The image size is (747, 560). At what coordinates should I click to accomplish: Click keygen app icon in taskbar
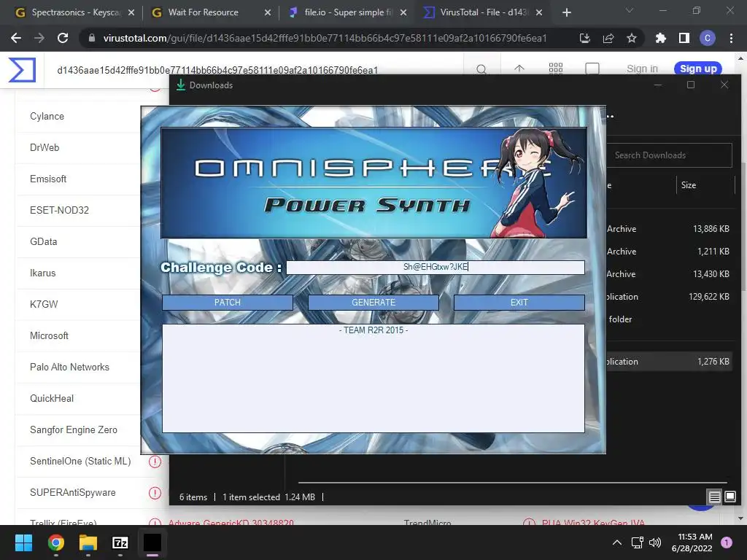click(x=152, y=542)
